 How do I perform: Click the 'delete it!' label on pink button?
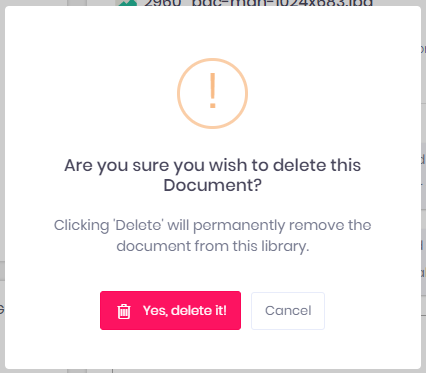[199, 310]
